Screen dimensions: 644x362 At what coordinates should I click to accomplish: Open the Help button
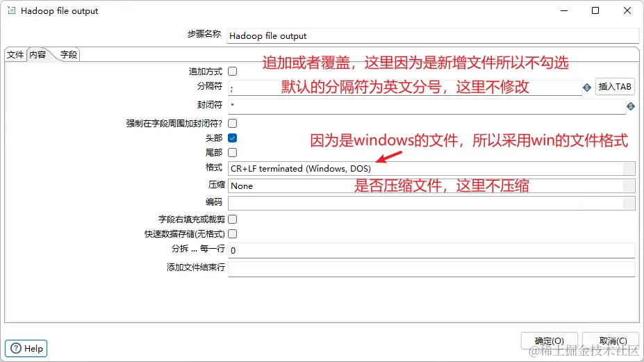pyautogui.click(x=26, y=348)
